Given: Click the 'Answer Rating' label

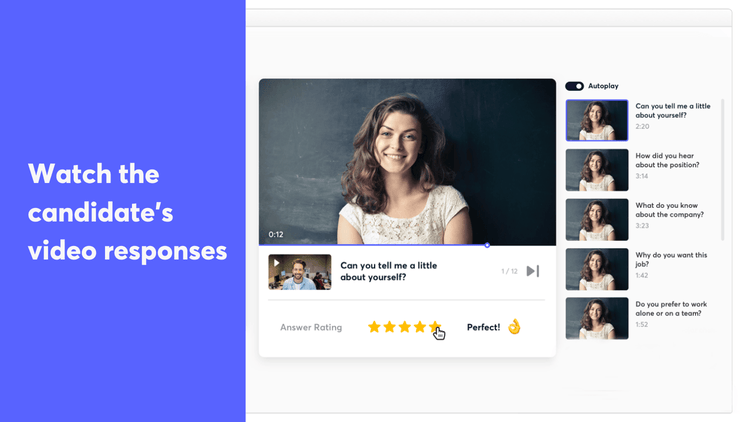Looking at the screenshot, I should [311, 327].
